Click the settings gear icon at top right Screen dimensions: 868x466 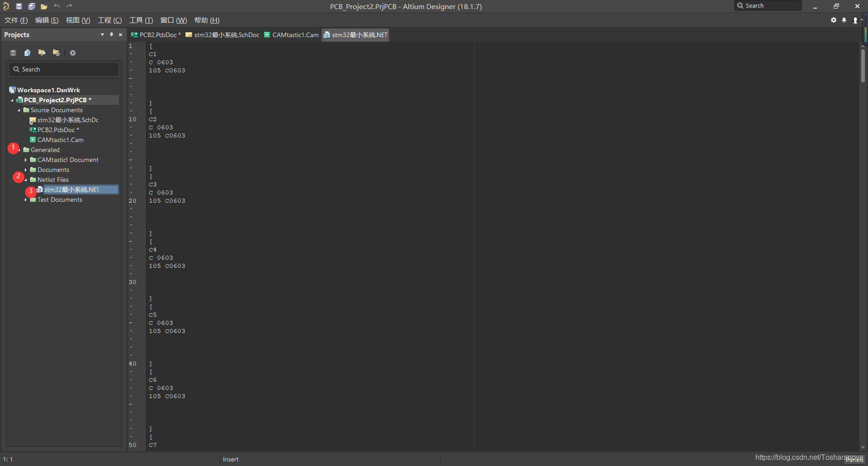click(834, 20)
